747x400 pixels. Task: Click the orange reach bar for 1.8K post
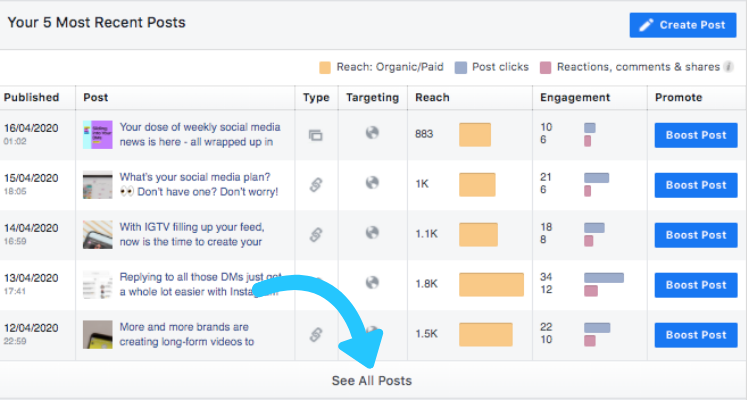[491, 284]
